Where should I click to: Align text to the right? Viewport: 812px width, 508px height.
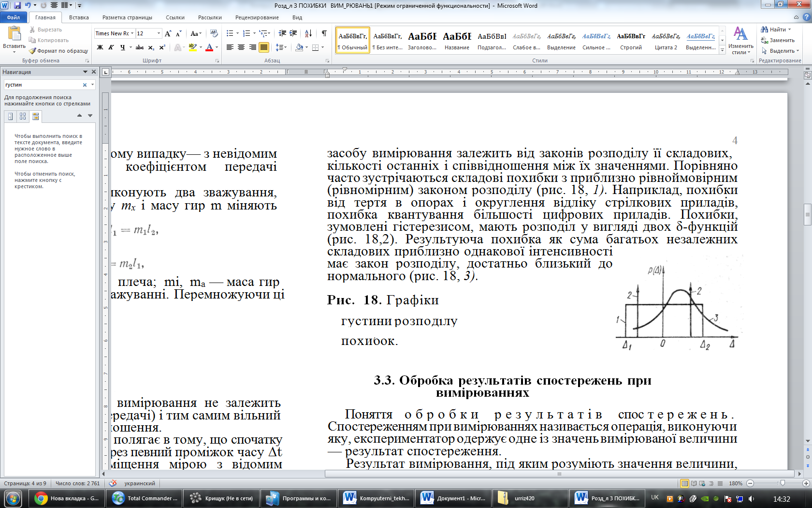252,47
